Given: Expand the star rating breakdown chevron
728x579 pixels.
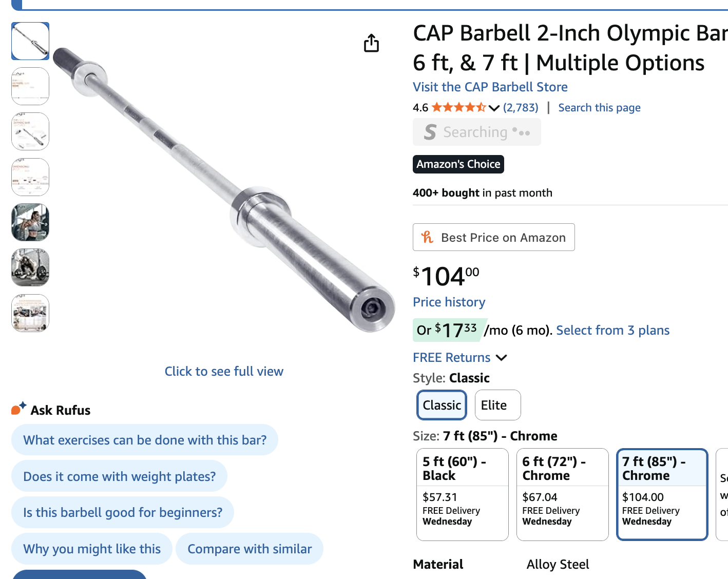Looking at the screenshot, I should 494,108.
